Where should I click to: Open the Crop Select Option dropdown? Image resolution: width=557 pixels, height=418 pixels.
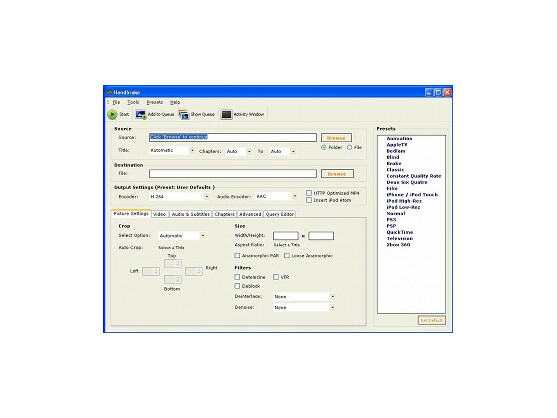pyautogui.click(x=182, y=235)
